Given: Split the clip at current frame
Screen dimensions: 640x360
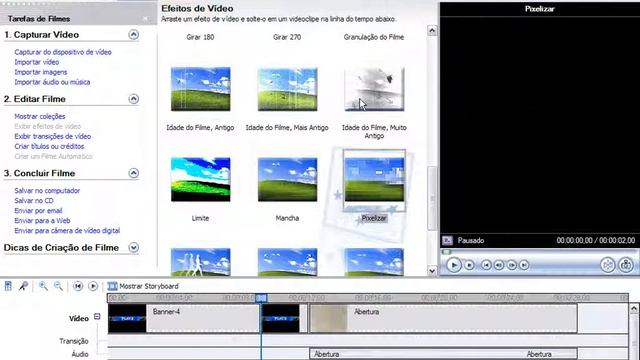Looking at the screenshot, I should (x=607, y=265).
